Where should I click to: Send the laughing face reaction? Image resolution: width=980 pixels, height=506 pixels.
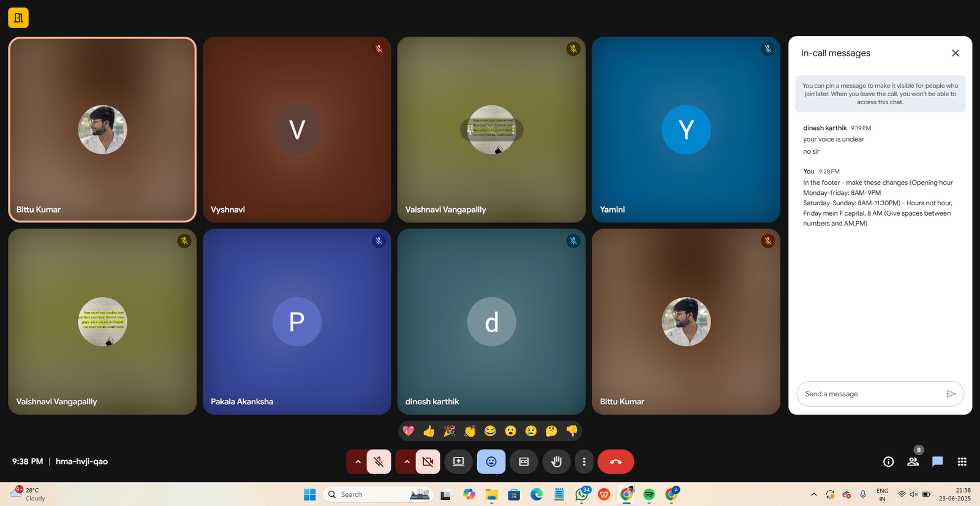(x=490, y=431)
